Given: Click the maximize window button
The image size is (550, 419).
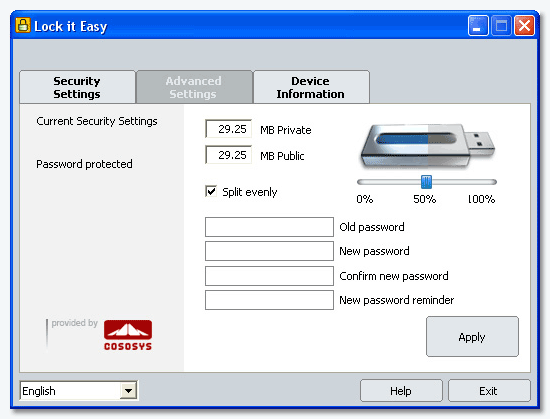Looking at the screenshot, I should pyautogui.click(x=501, y=26).
